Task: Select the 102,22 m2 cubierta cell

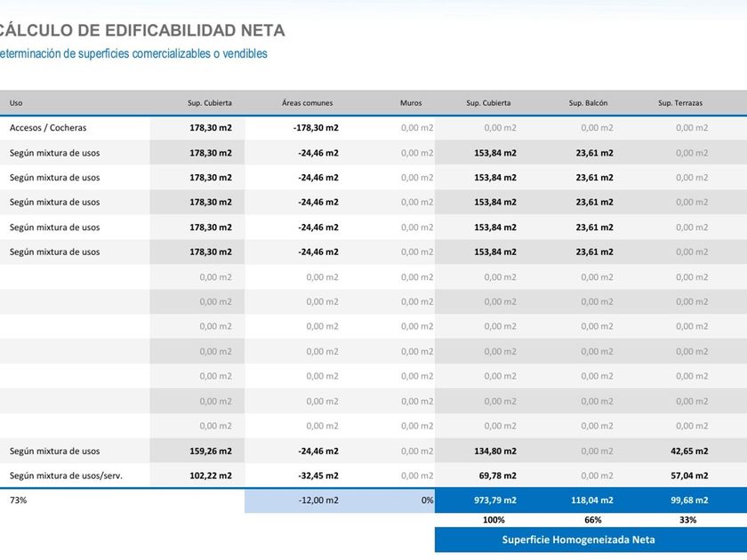Action: 211,476
